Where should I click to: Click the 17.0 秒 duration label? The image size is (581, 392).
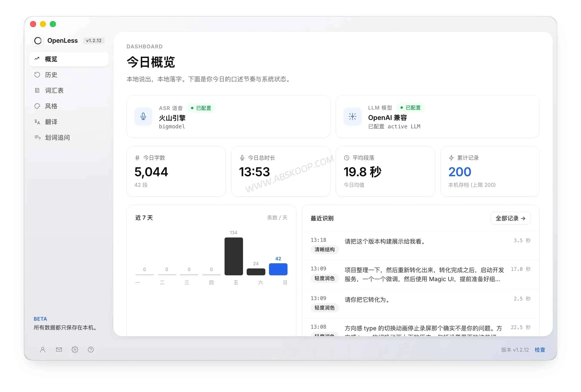pyautogui.click(x=521, y=269)
